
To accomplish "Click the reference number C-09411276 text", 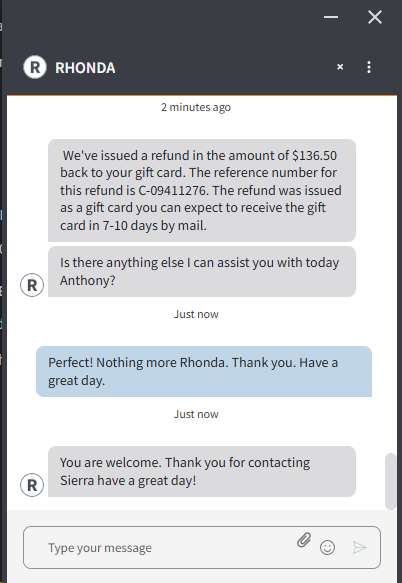I will click(172, 190).
